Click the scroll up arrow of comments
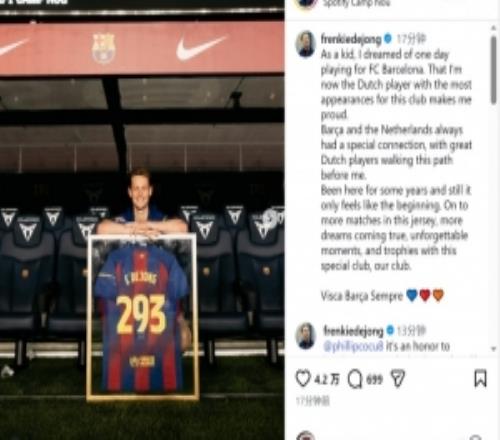 coord(493,28)
